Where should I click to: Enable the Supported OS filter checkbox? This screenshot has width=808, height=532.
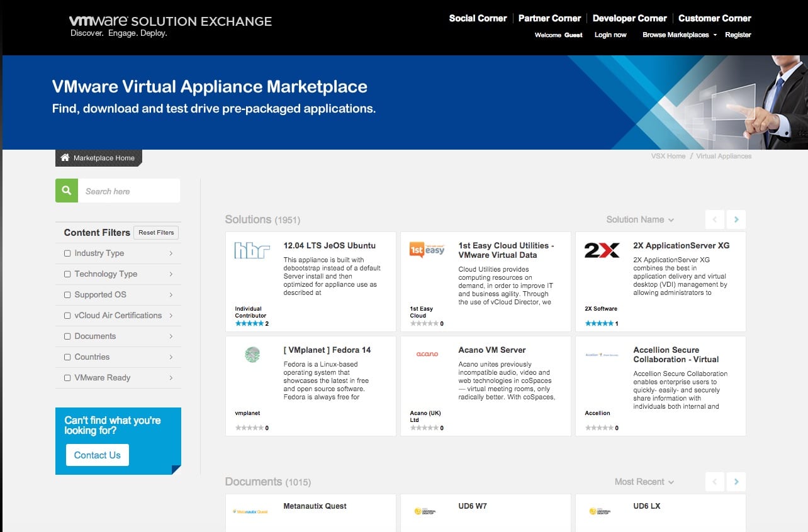pos(67,295)
